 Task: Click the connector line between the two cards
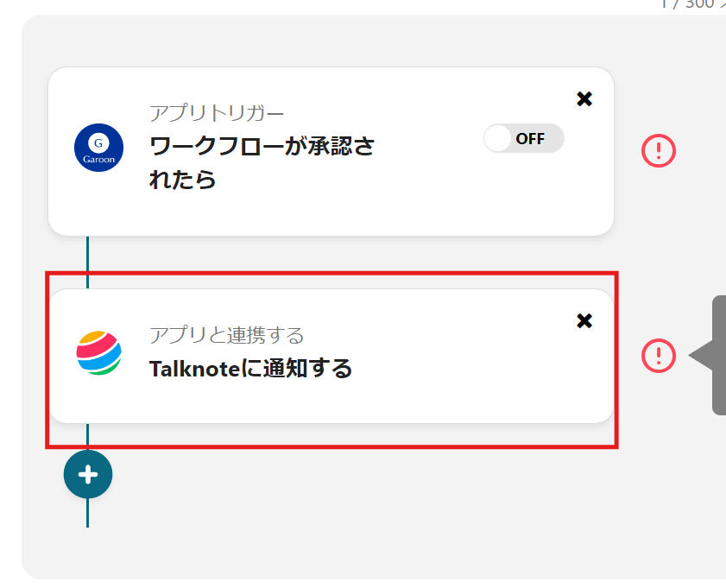88,262
